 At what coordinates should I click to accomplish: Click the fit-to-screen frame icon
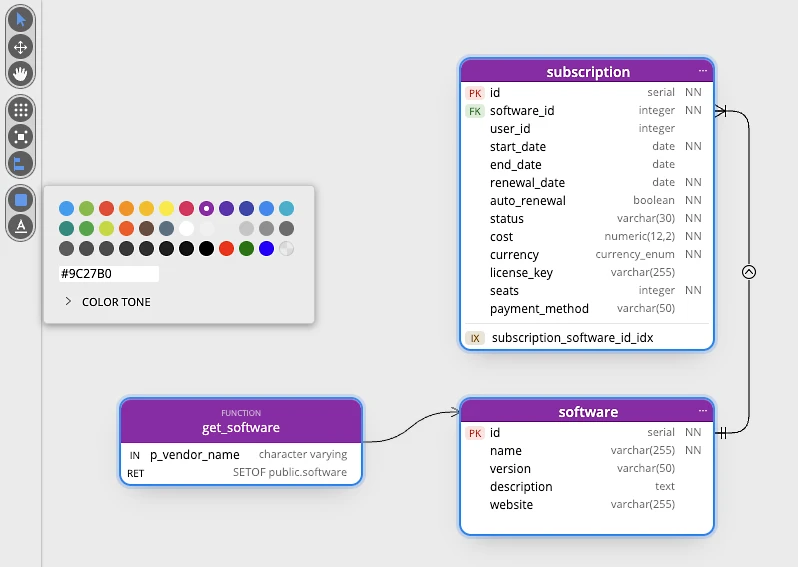tap(20, 136)
